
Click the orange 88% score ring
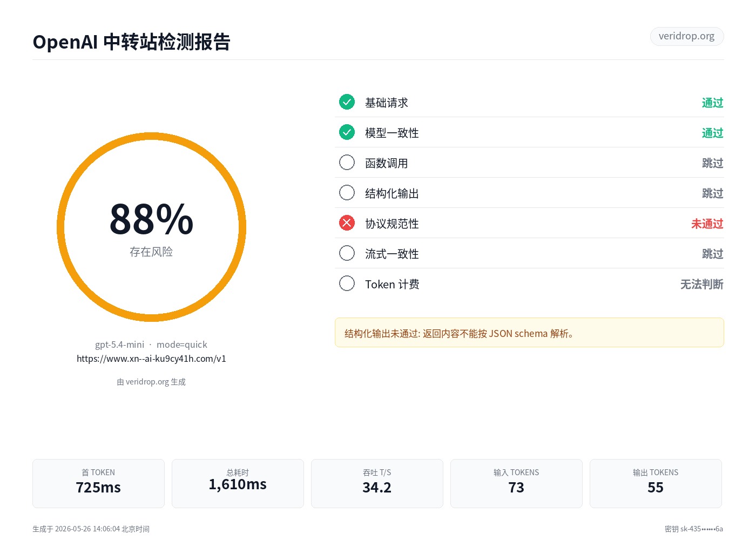pos(151,227)
